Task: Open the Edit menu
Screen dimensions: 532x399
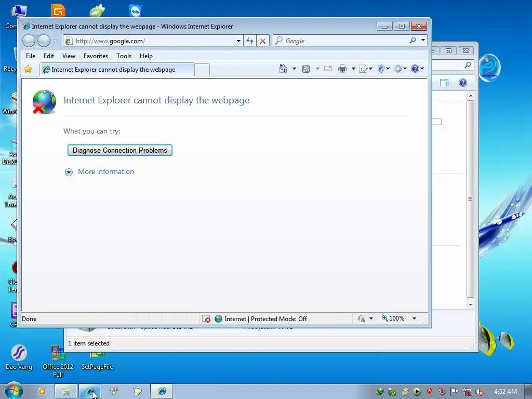Action: 48,56
